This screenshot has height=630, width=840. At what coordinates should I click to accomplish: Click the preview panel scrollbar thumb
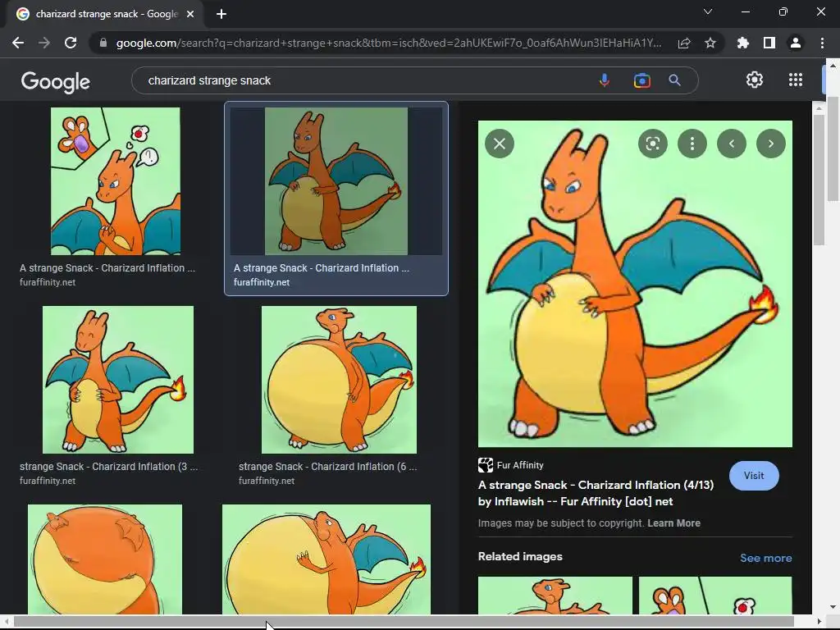819,180
